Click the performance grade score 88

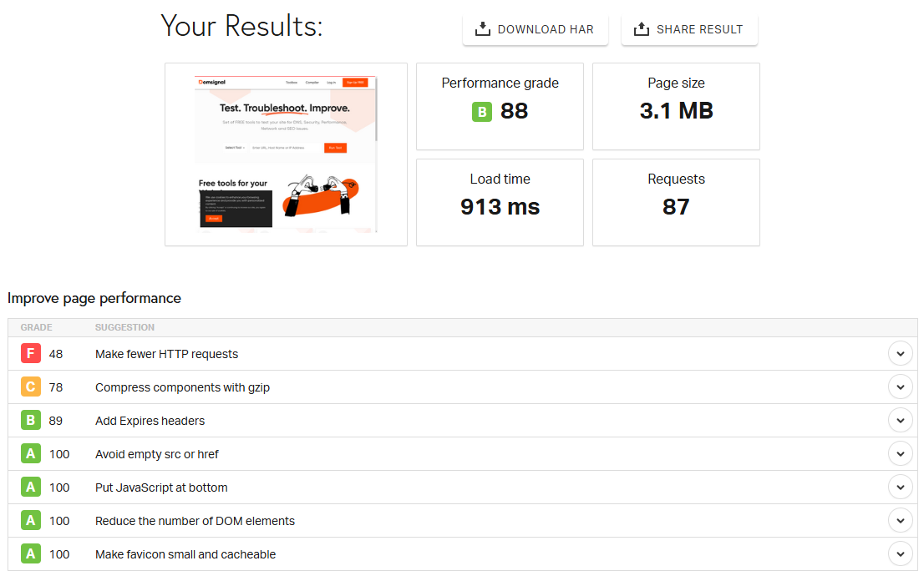pyautogui.click(x=515, y=111)
